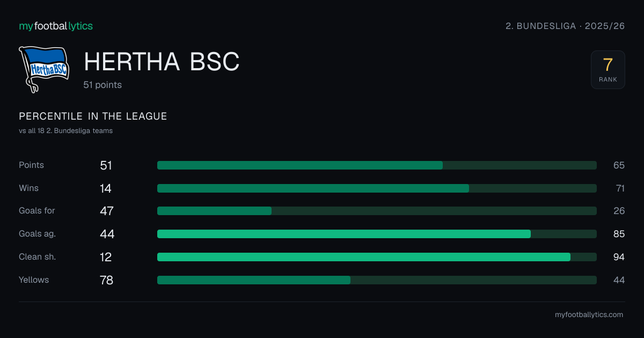Click the Goals ag. bright green bar
Image resolution: width=644 pixels, height=338 pixels.
(344, 234)
